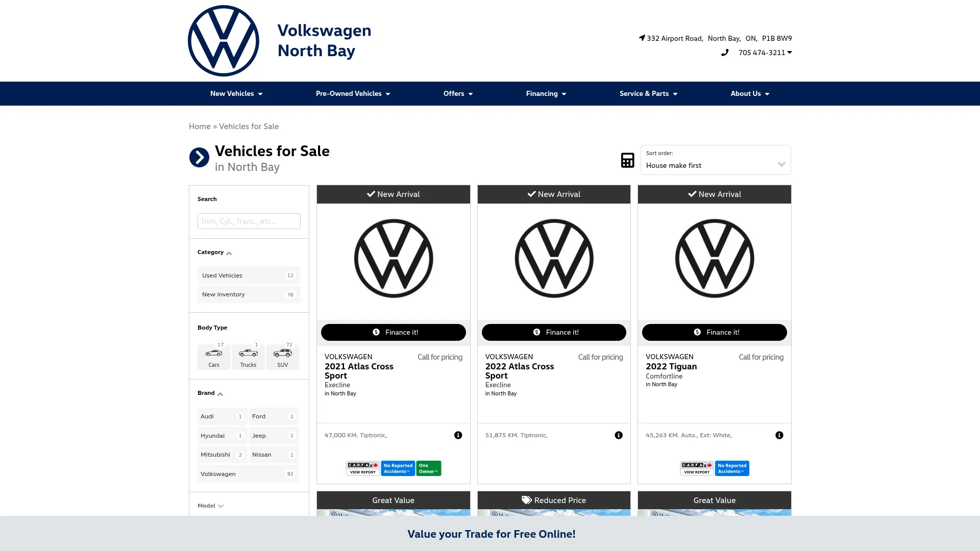Click Finance it! for 2022 Atlas Cross Sport

(554, 332)
